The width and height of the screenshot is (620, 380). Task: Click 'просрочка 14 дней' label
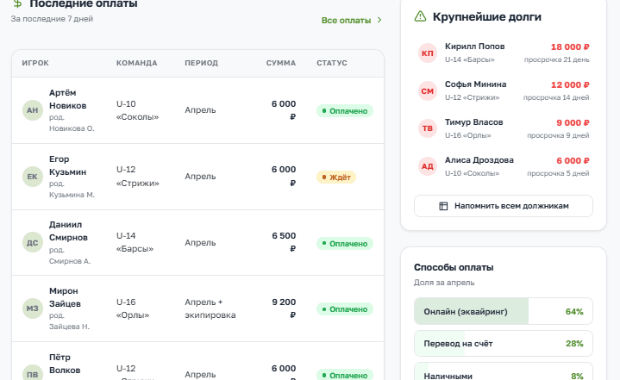point(556,98)
